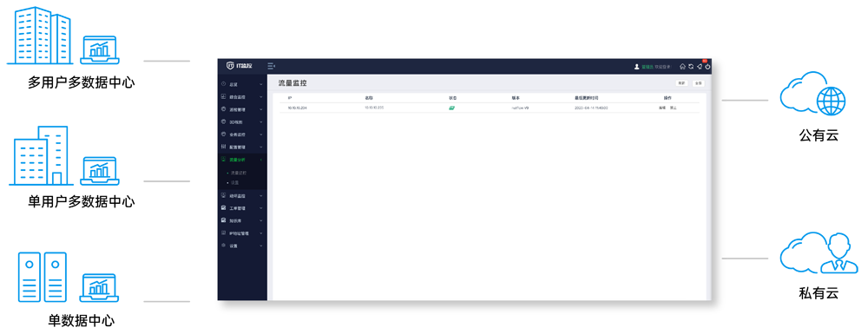Click the name cell 10.10.10.235

coord(374,108)
